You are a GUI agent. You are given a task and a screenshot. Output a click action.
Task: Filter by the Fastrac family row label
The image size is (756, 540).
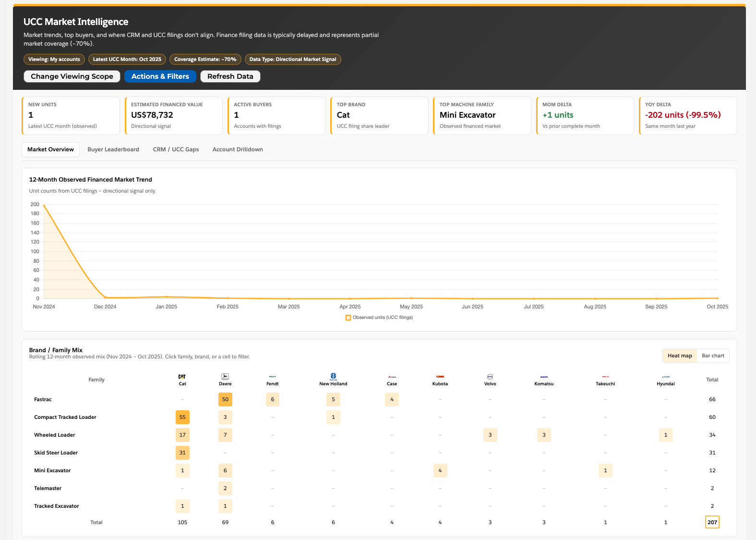click(43, 399)
